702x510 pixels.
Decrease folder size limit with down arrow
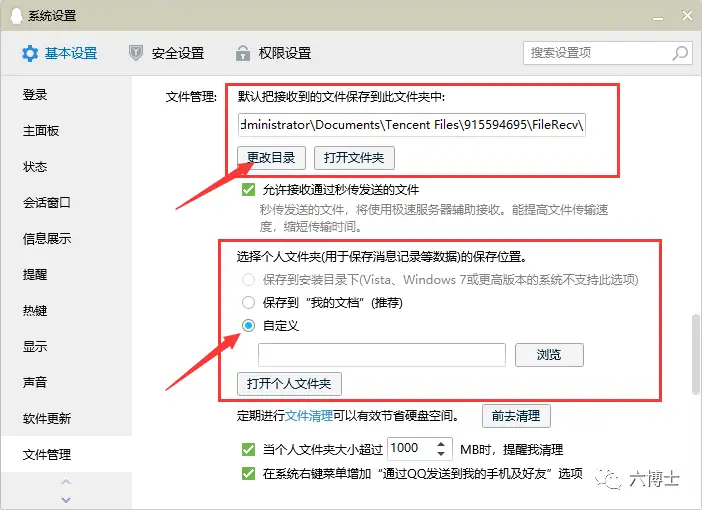(x=441, y=454)
